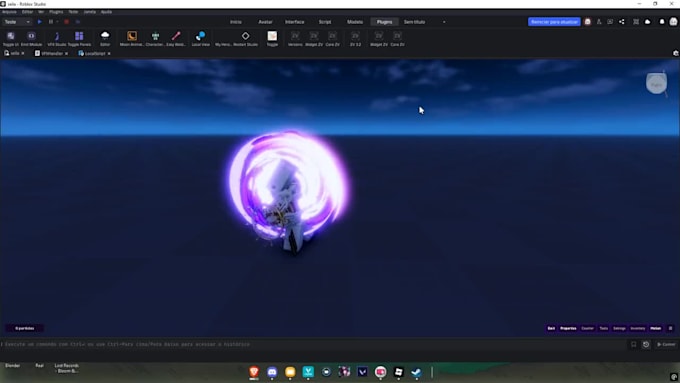Open command history clock icon
This screenshot has height=383, width=680.
(x=646, y=344)
